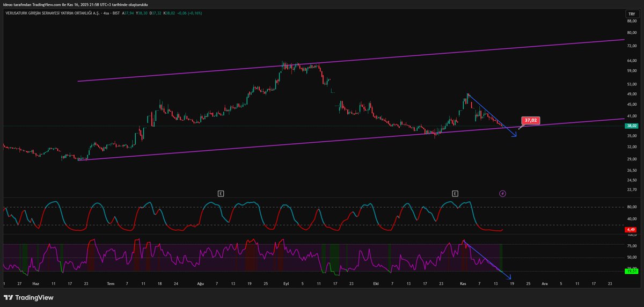The height and width of the screenshot is (307, 644).
Task: Open the E earnings marker near August
Action: pos(221,193)
